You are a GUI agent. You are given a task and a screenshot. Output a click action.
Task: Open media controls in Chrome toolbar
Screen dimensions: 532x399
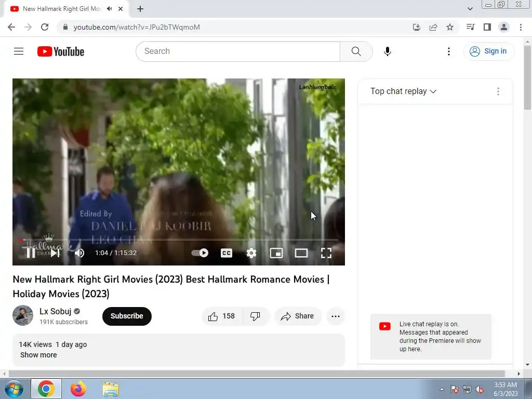pos(470,27)
